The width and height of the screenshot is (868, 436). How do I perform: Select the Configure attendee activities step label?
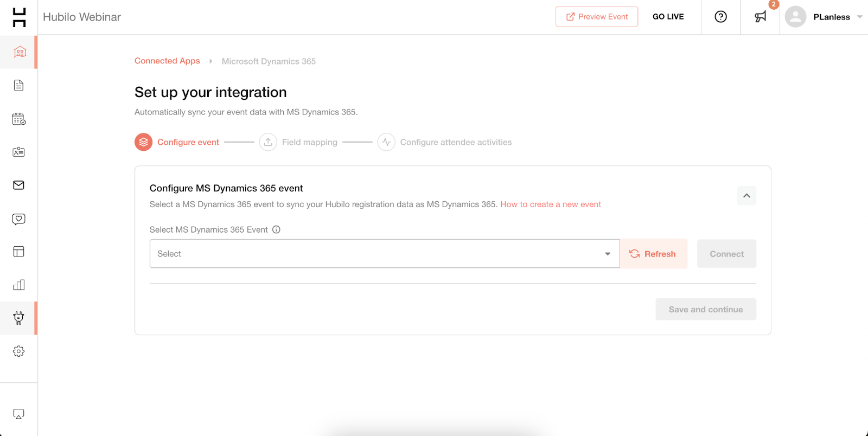(456, 142)
